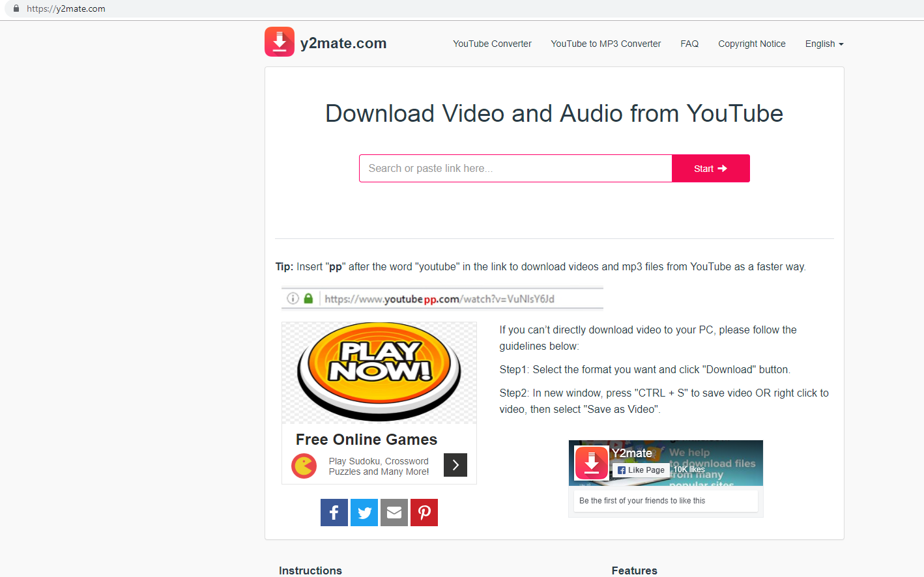924x577 pixels.
Task: Focus the search or paste link field
Action: [515, 168]
